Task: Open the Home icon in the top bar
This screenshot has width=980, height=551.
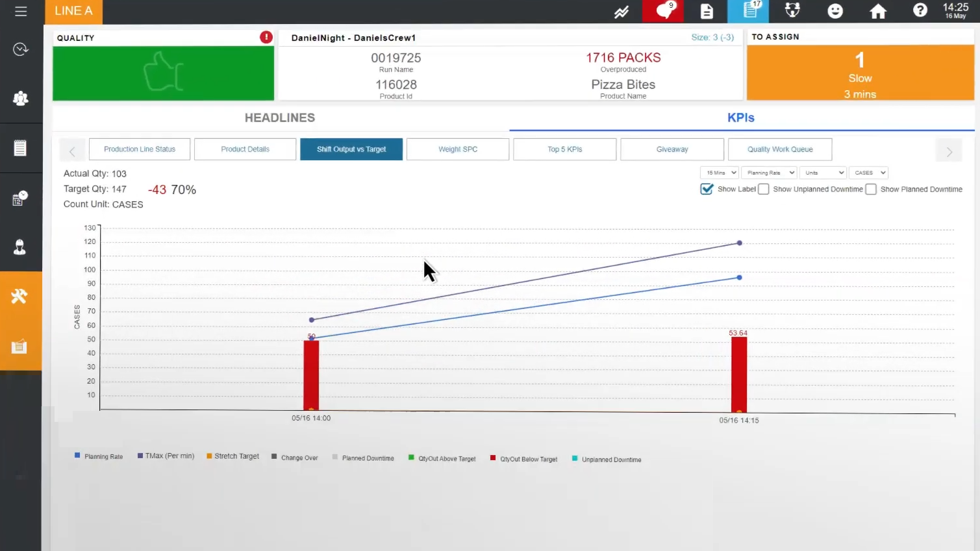Action: (878, 11)
